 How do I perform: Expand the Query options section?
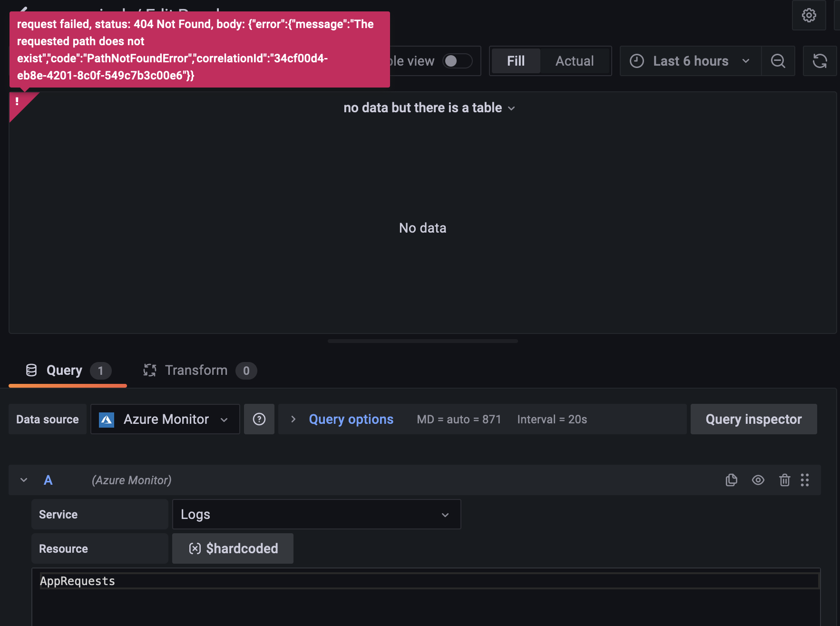tap(351, 419)
